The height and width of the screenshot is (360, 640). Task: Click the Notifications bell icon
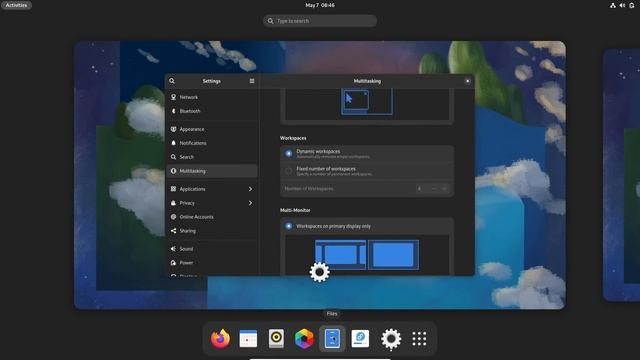coord(173,143)
